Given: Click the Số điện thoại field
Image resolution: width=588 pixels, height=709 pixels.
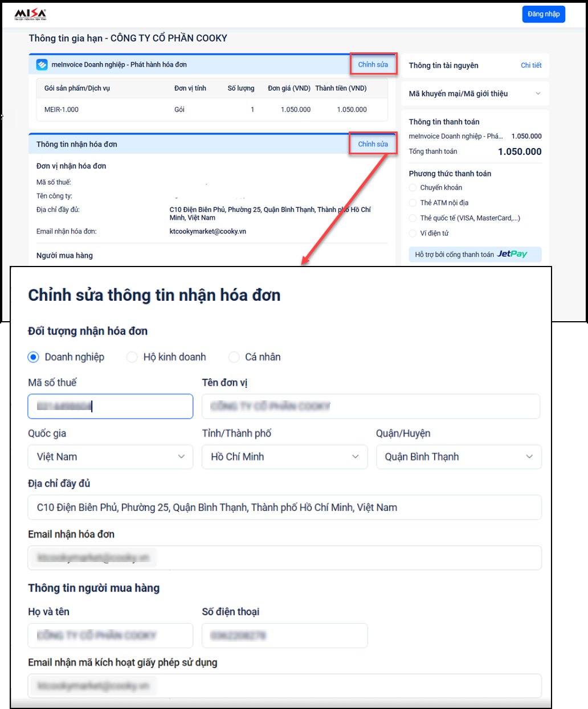Looking at the screenshot, I should [284, 636].
